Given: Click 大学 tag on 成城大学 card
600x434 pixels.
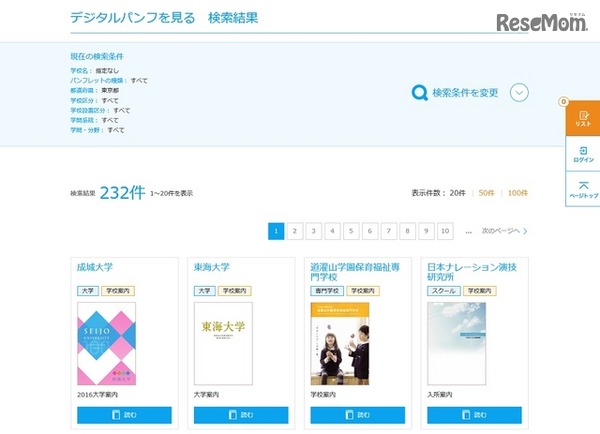Looking at the screenshot, I should (x=88, y=291).
